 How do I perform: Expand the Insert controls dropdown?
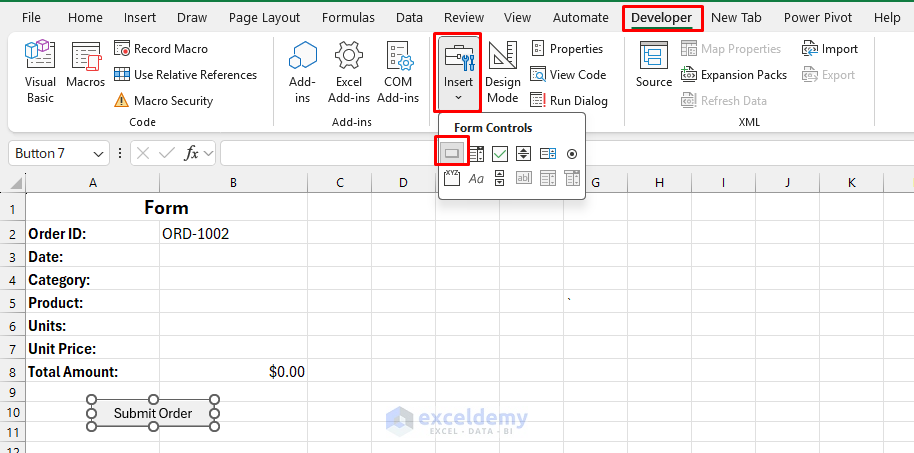coord(458,72)
